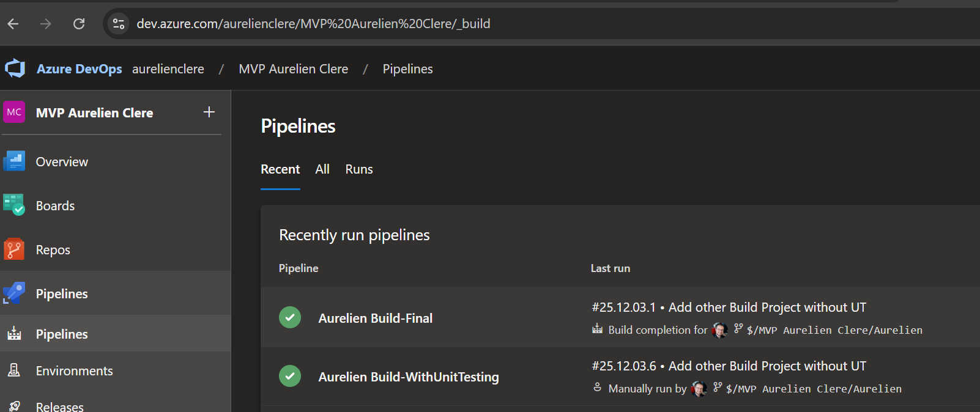Click build completion trigger icon in Build-Final row
The image size is (980, 412).
click(x=597, y=329)
